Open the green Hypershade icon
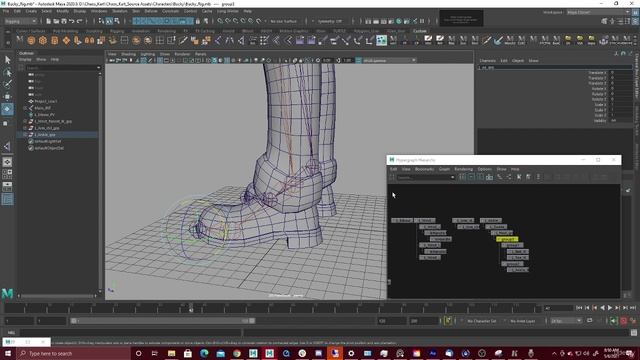Viewport: 640px width, 360px height. tap(399, 21)
